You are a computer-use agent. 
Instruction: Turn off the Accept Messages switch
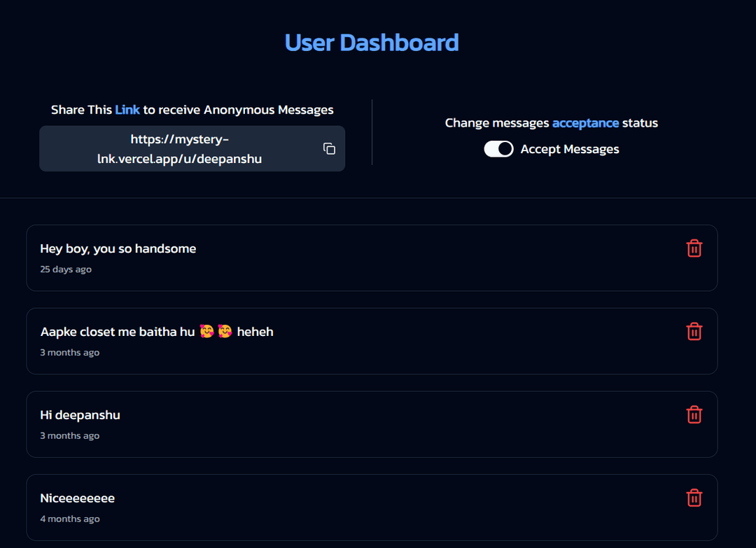point(498,149)
